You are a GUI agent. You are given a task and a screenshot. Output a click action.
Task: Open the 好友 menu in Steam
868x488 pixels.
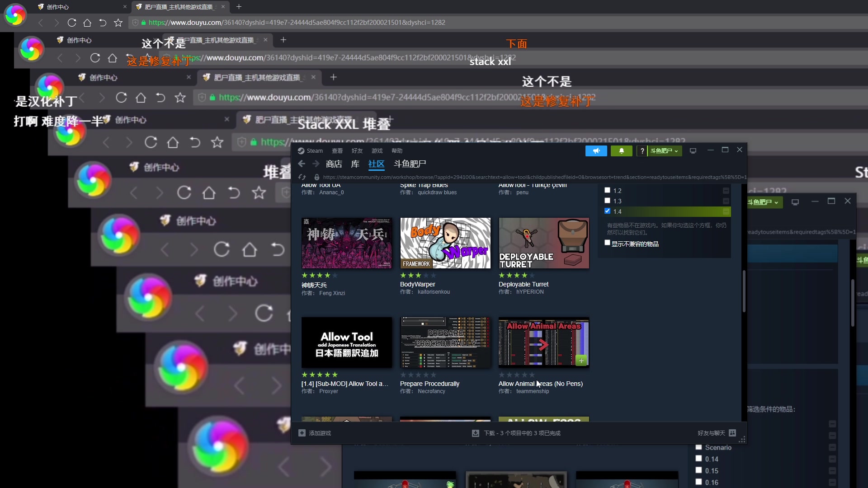(357, 151)
